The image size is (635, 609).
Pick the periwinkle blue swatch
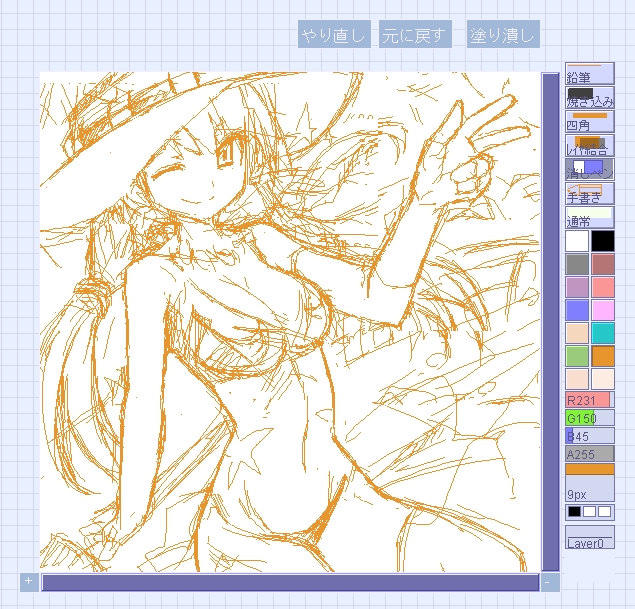click(577, 310)
